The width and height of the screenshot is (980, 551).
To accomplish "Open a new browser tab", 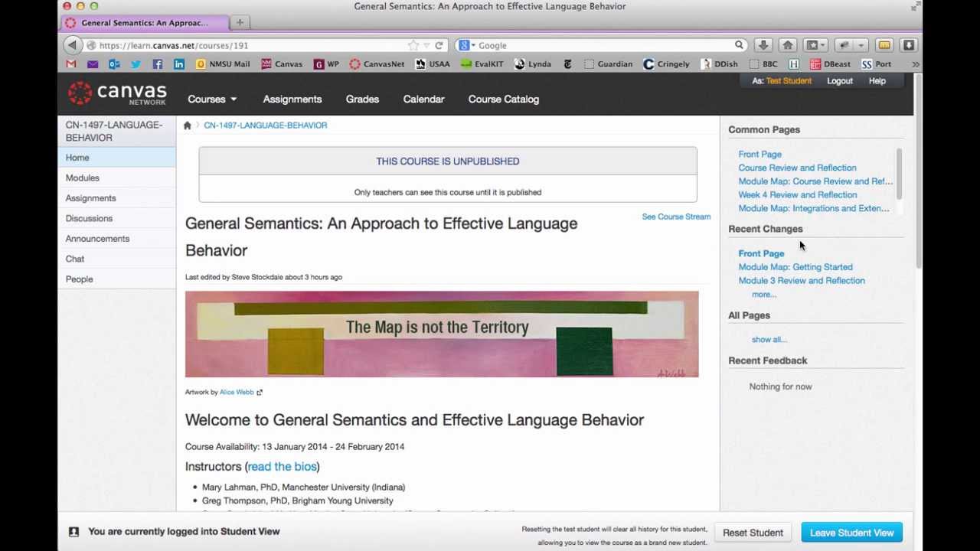I will (240, 22).
